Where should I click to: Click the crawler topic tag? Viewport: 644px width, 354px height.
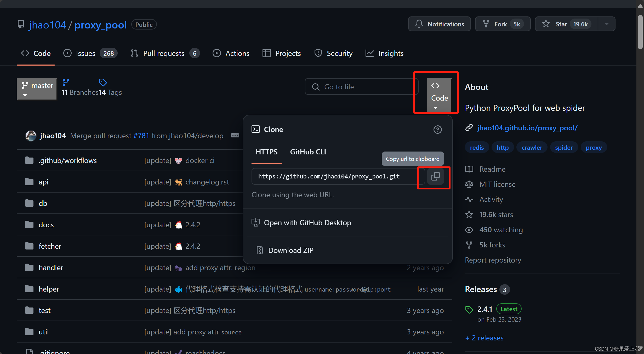[x=532, y=147]
